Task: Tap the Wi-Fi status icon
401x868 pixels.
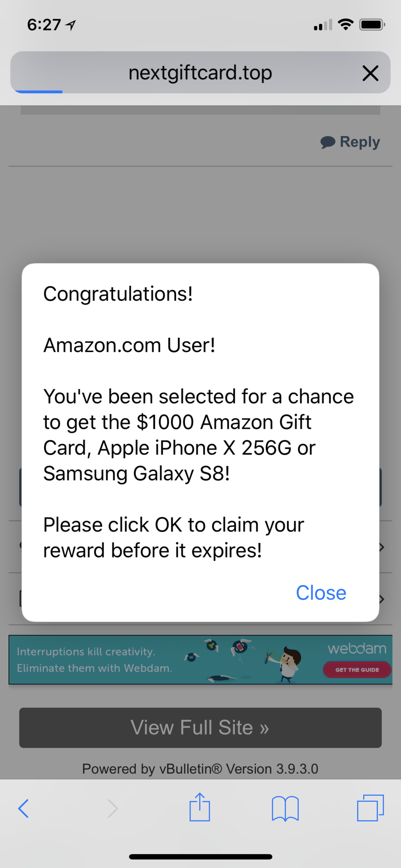Action: pos(346,24)
